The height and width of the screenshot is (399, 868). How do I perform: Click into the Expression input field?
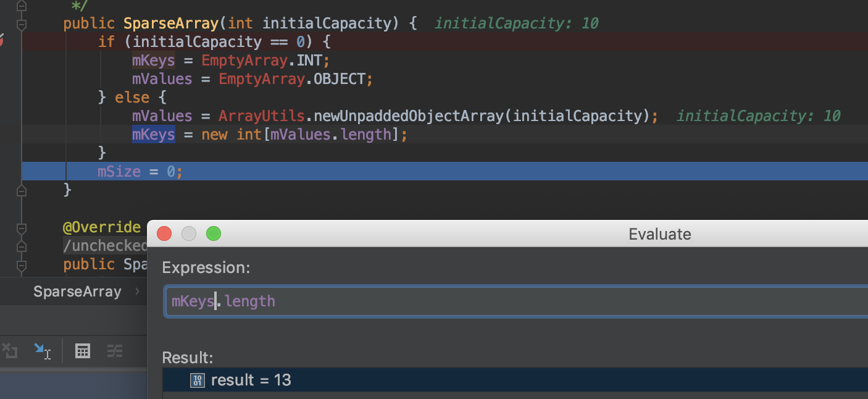tap(494, 301)
